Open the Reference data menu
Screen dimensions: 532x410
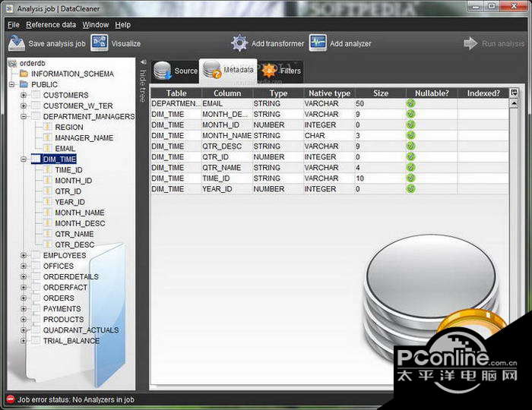51,25
